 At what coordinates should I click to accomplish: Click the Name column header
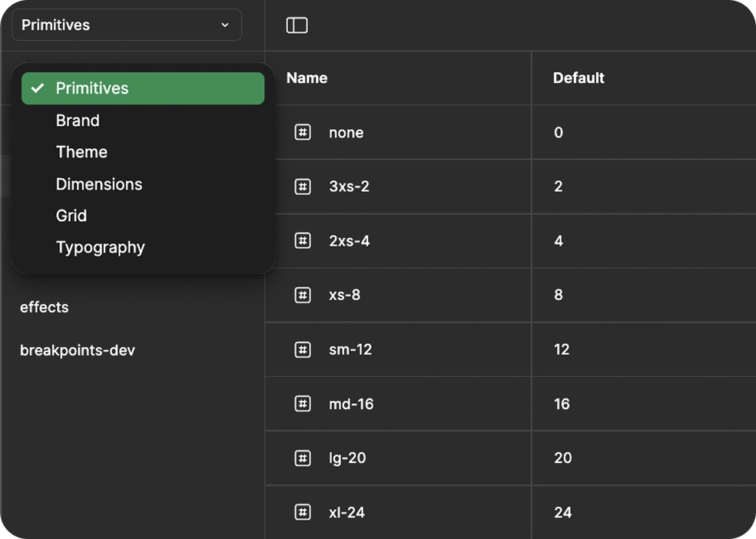[306, 78]
